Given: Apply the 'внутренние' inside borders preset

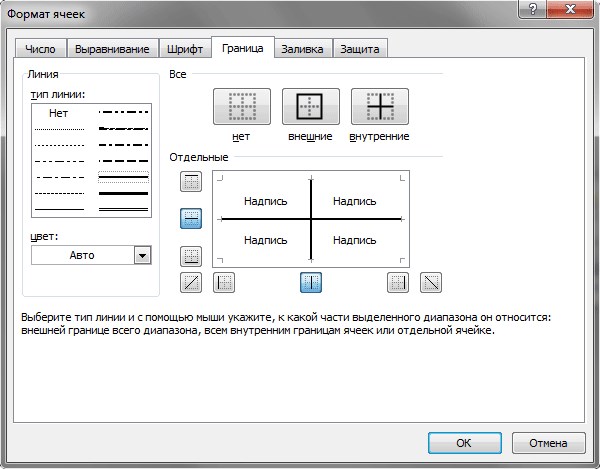Looking at the screenshot, I should (380, 106).
